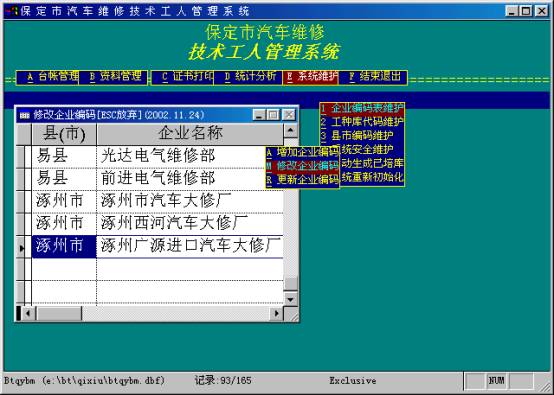The image size is (554, 395).
Task: Open the B 资料管理 menu
Action: point(113,77)
